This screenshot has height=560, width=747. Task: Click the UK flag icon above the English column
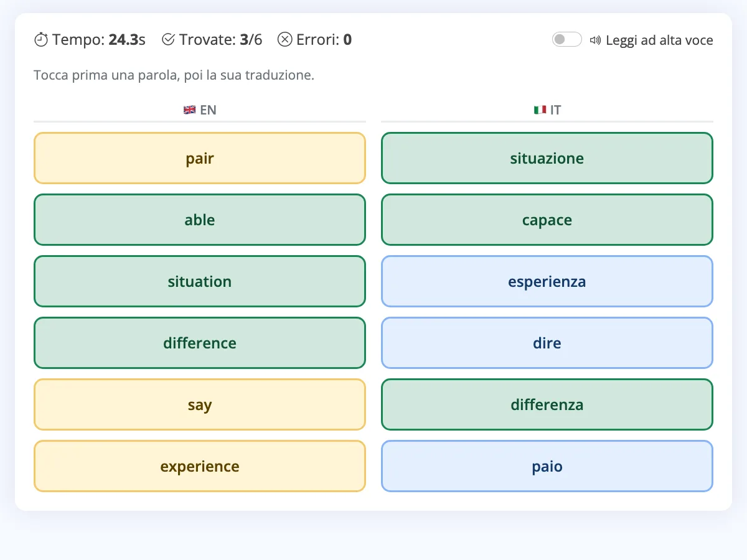point(190,110)
